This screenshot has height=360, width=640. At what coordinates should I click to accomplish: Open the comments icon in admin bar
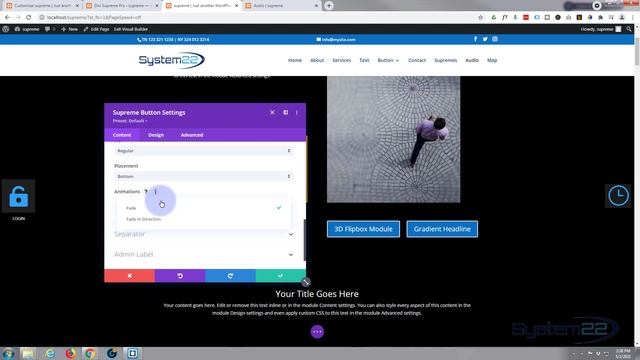(49, 29)
